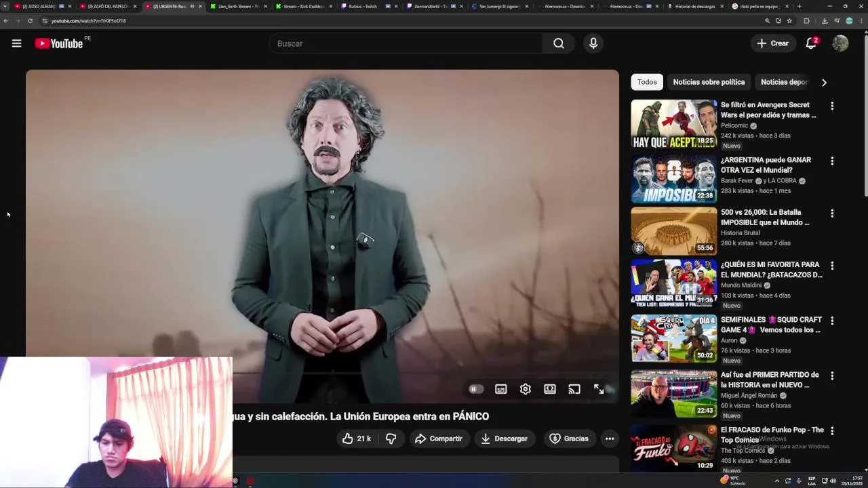868x488 pixels.
Task: Open options for PRIMER PARTIDO video
Action: (x=832, y=375)
